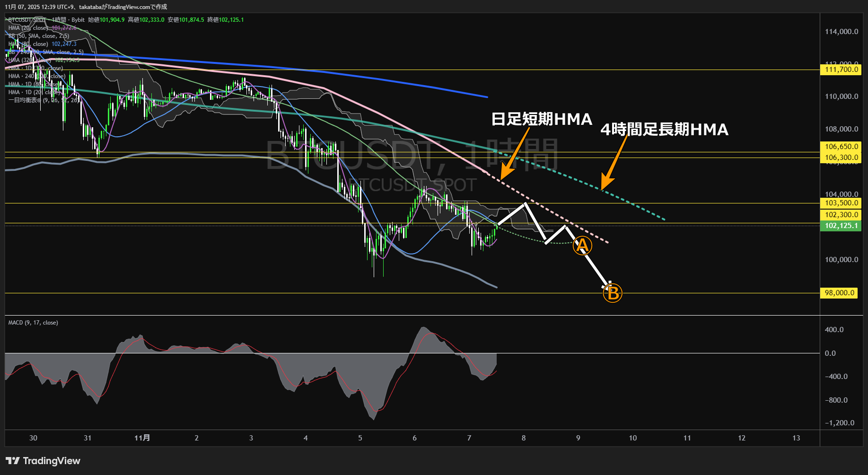Click the 日足短期HMA annotation text

tap(541, 120)
